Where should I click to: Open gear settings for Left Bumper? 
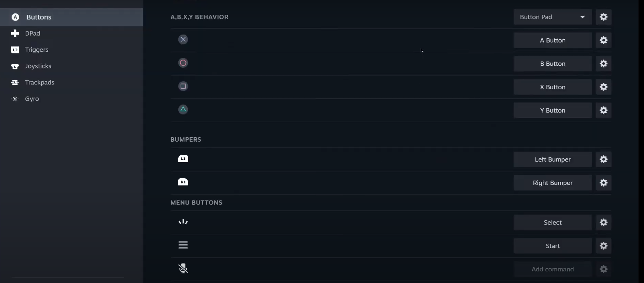pos(604,159)
